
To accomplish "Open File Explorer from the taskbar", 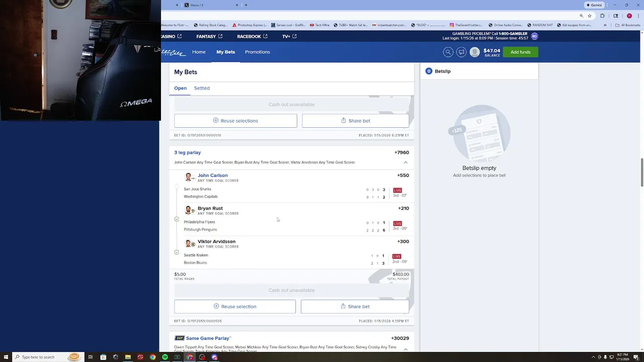I will pos(128,357).
